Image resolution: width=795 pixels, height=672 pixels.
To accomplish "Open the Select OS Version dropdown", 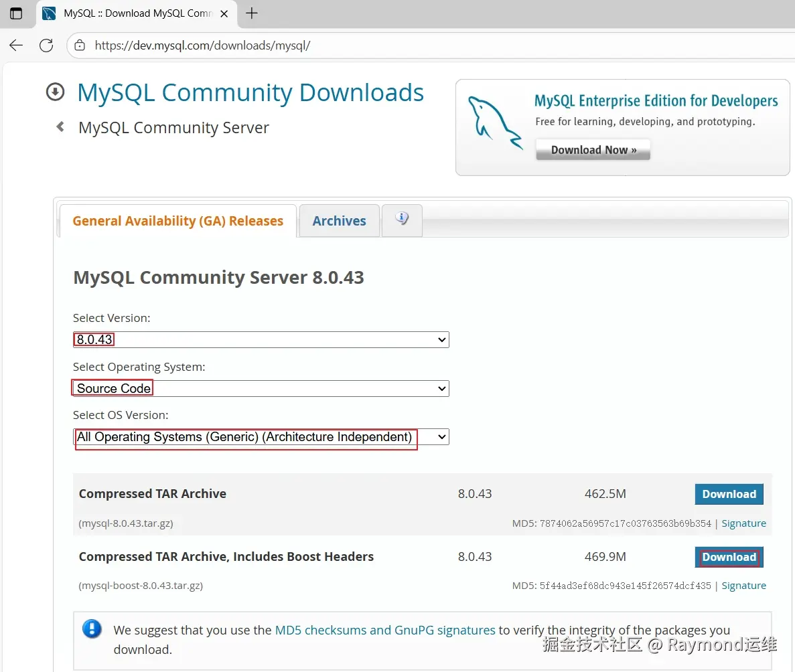I will [x=261, y=437].
